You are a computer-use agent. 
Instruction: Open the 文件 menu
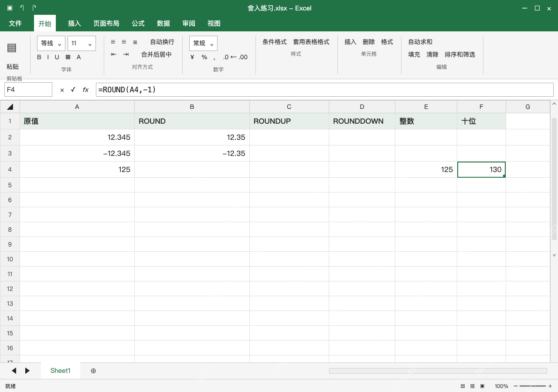coord(15,24)
